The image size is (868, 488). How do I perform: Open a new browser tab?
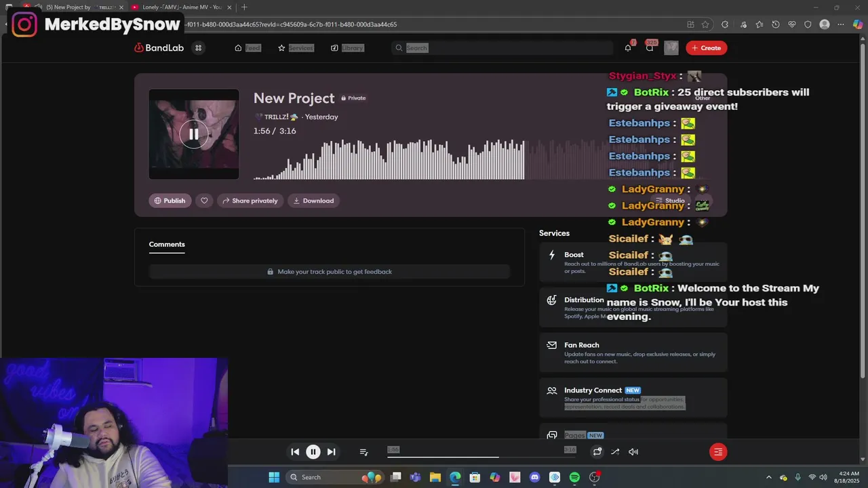[x=244, y=7]
